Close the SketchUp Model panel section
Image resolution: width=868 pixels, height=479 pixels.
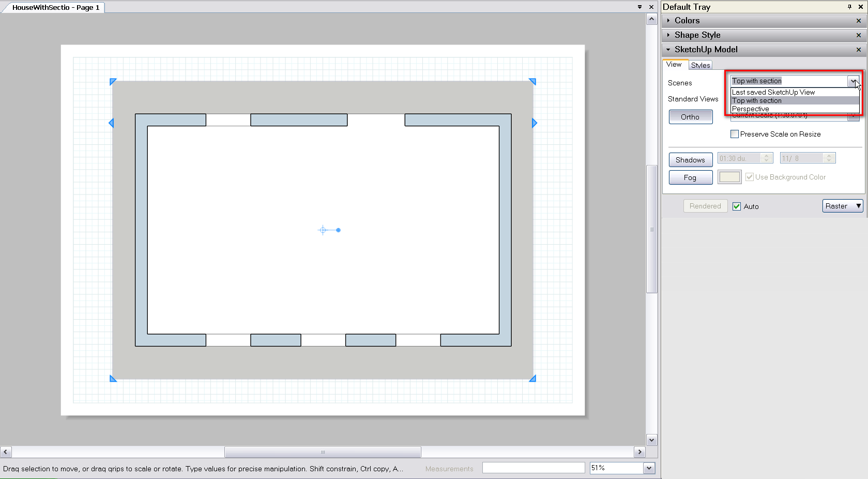[859, 50]
